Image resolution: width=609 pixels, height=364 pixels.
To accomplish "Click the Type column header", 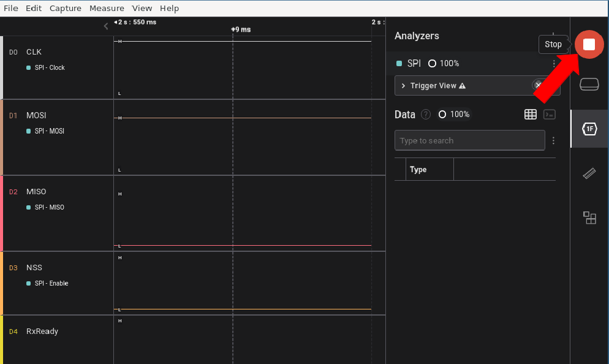I will click(x=418, y=170).
